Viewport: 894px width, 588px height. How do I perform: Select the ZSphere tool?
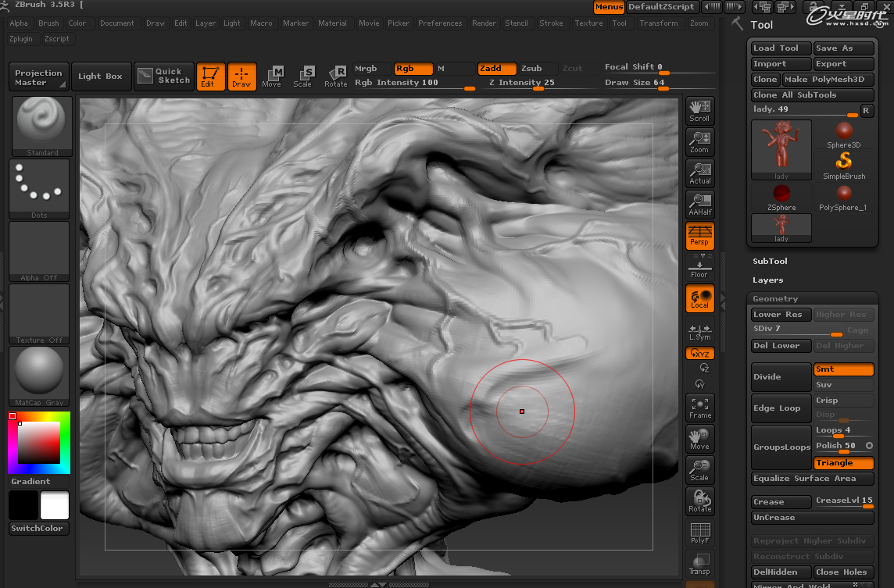pos(781,198)
